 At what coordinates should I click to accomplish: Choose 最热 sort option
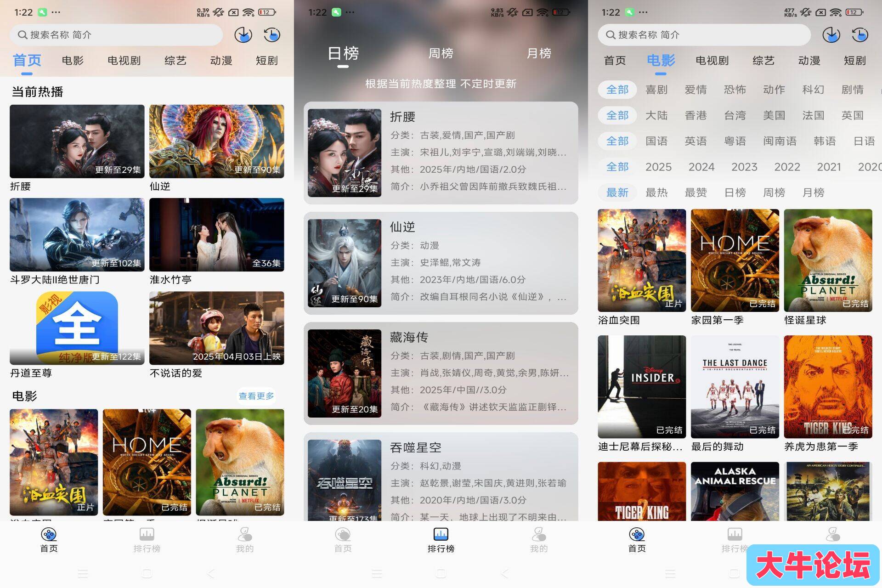pos(656,192)
